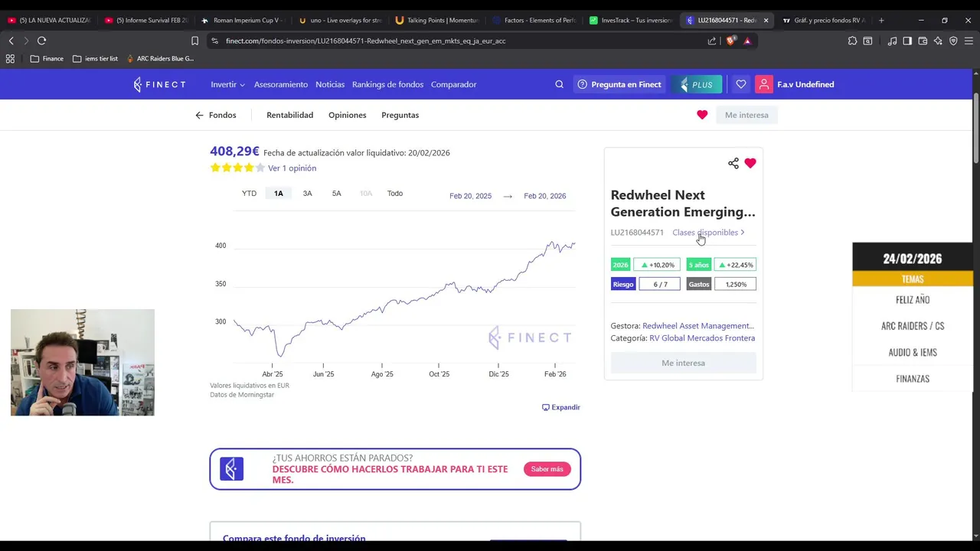Click the Finect logo
The width and height of the screenshot is (980, 551).
159,84
